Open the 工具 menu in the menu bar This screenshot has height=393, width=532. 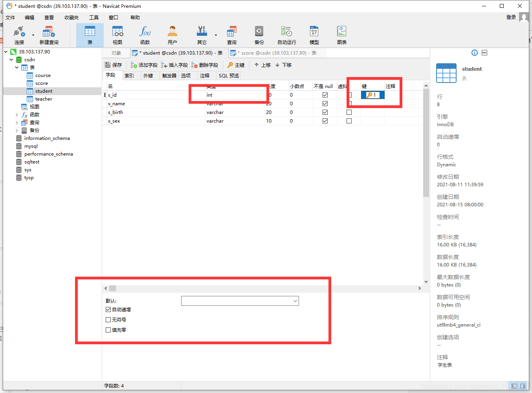(x=94, y=18)
